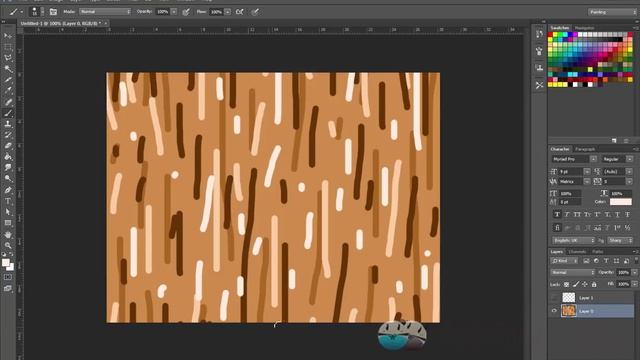Open Tool Preset picker arrow

(x=22, y=12)
